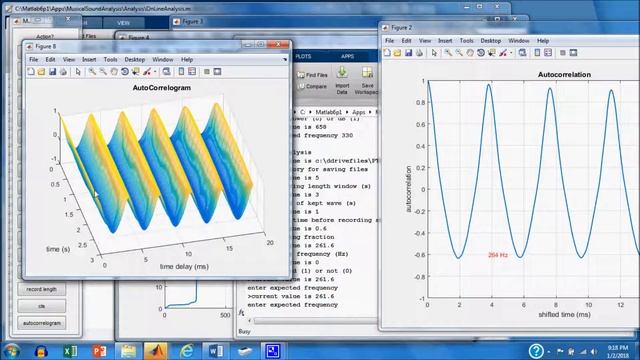The image size is (640, 360).
Task: Click Open File icon in Figure 8 toolbar
Action: tap(41, 72)
